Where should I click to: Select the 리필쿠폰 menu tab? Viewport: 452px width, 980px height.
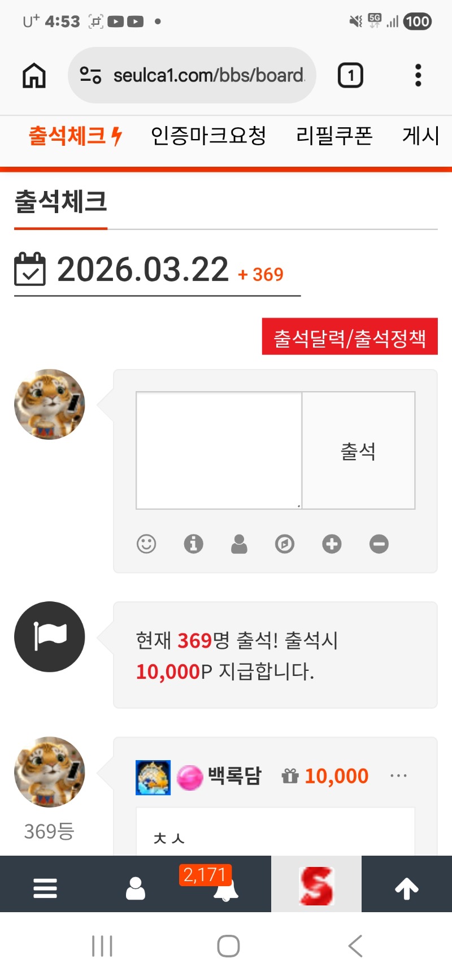coord(334,136)
